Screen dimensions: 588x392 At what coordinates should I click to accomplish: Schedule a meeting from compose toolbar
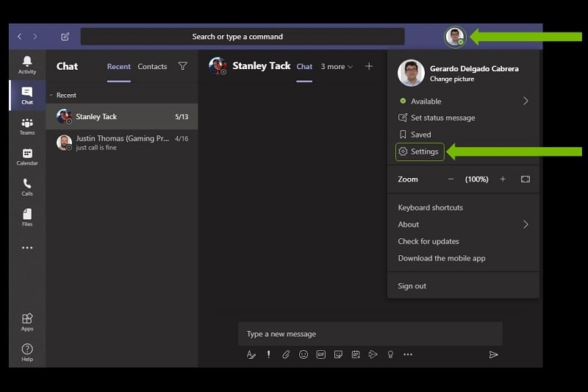coord(356,354)
